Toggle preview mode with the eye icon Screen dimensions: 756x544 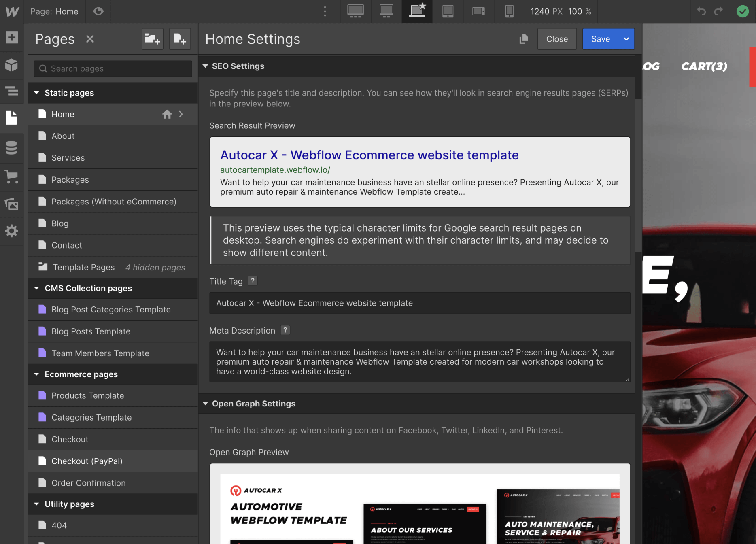click(98, 11)
